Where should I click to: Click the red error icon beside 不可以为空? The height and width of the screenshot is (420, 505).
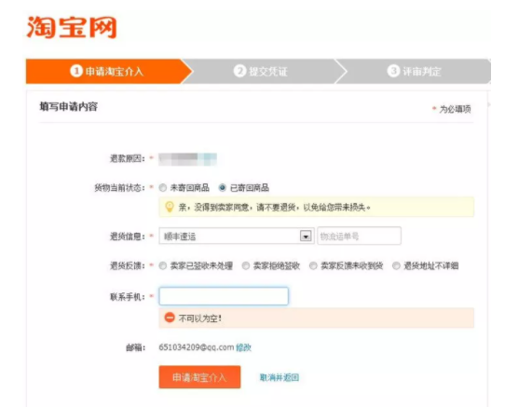(170, 318)
